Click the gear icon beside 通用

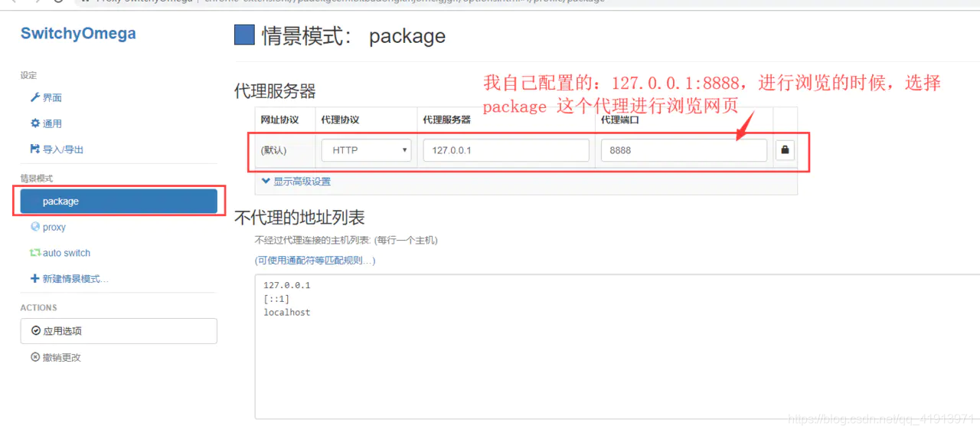tap(34, 123)
